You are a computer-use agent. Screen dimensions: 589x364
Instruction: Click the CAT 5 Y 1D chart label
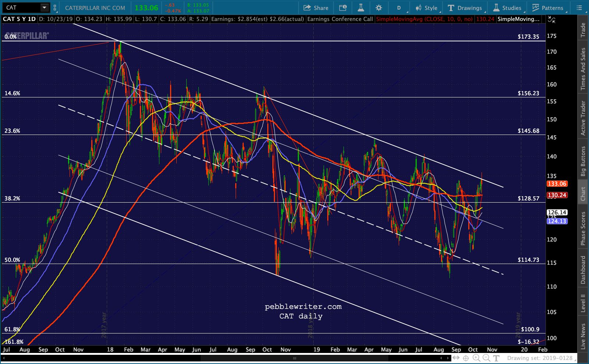(x=20, y=19)
